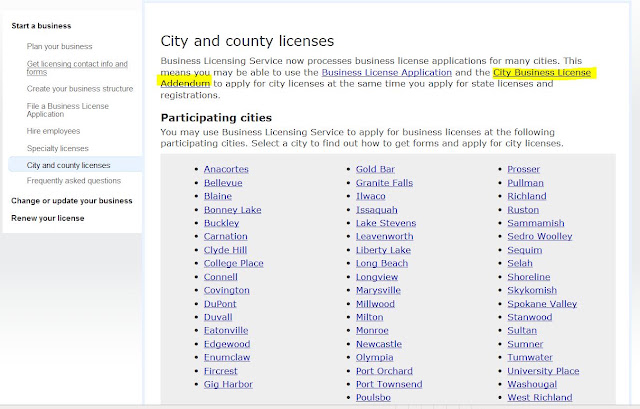The width and height of the screenshot is (640, 409).
Task: Select the Pullman city link
Action: coord(526,183)
